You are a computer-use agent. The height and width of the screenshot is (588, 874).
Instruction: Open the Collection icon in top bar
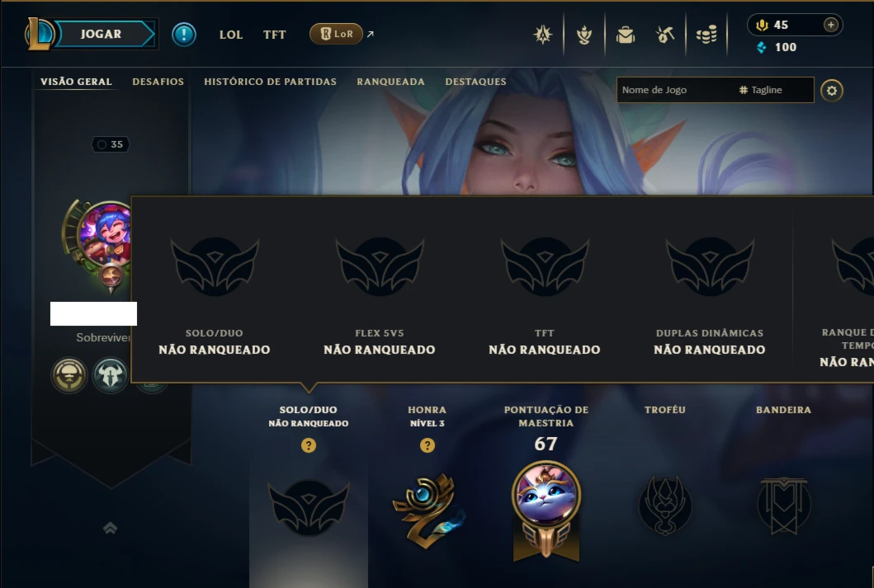pos(584,35)
